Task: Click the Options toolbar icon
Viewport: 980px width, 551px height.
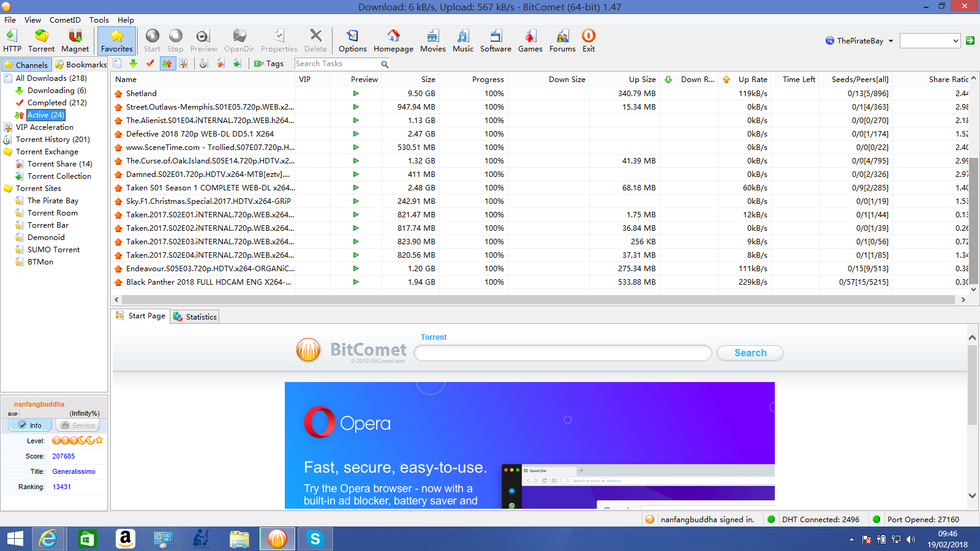Action: tap(353, 41)
